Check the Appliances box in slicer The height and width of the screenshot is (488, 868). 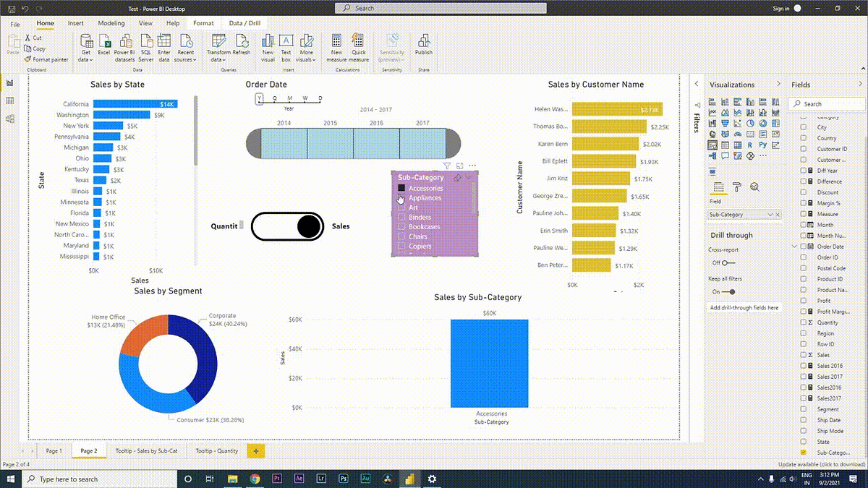point(401,197)
